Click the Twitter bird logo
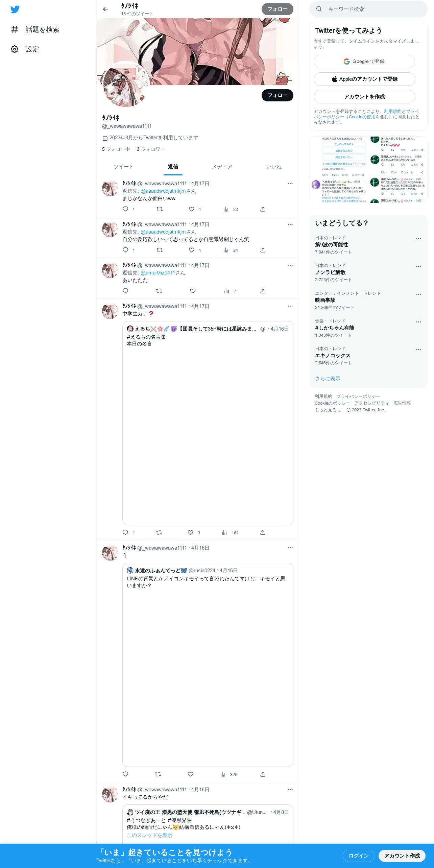Screen dimensions: 434x868 (15, 9)
